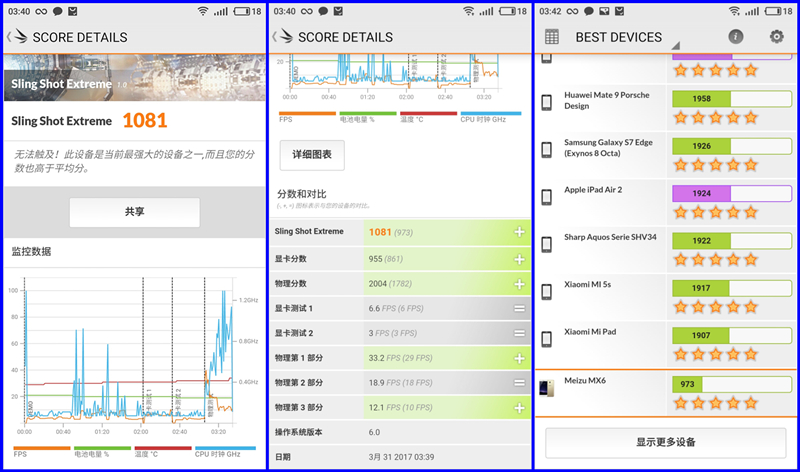Viewport: 800px width, 472px height.
Task: Toggle the 电池电量 % legend in left screen chart
Action: click(x=102, y=452)
